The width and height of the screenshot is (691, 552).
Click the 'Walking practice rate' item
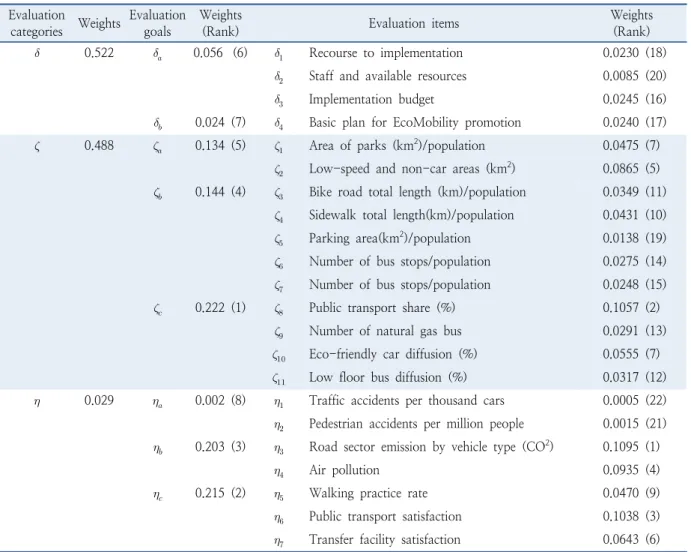[x=368, y=493]
